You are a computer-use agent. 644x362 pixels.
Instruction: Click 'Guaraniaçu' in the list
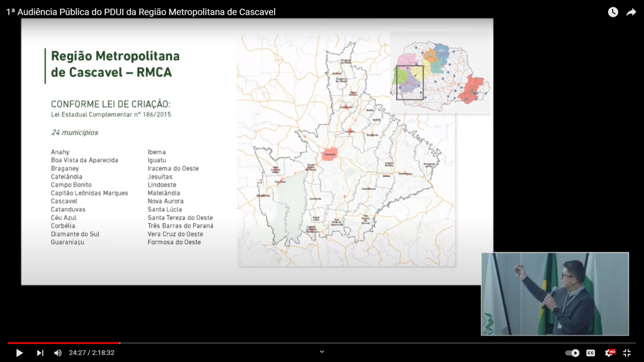point(68,242)
